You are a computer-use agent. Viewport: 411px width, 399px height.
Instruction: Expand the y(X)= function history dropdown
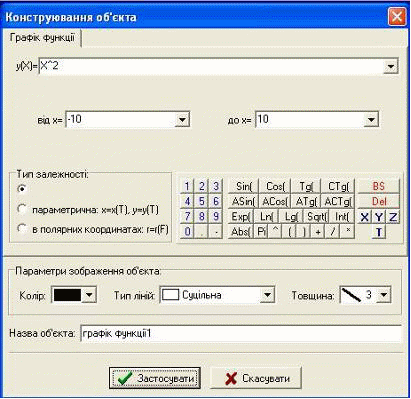coord(390,66)
